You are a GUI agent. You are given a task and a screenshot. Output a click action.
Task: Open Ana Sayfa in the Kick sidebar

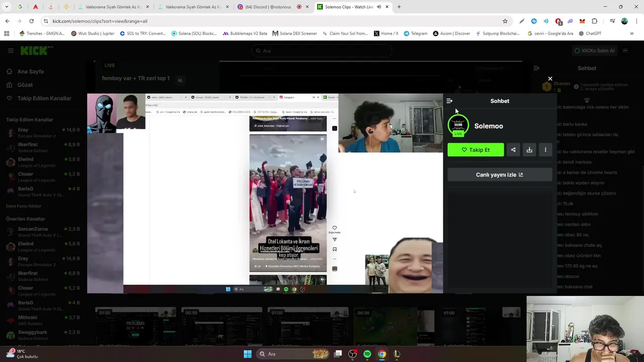point(30,71)
